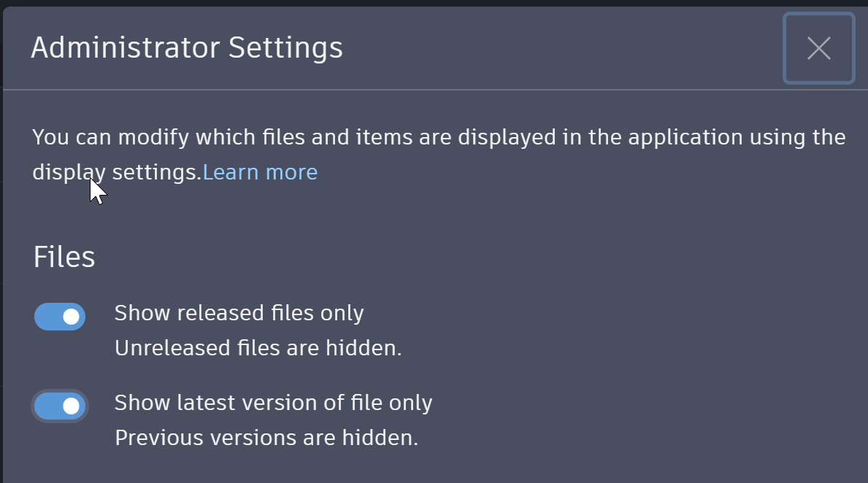The image size is (868, 483).
Task: Disable the "Show released files only" toggle
Action: pyautogui.click(x=59, y=317)
